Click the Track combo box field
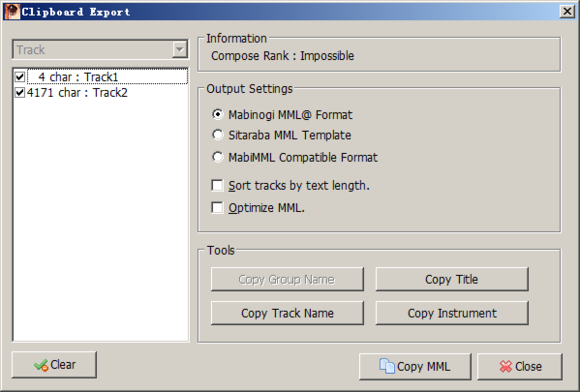Image resolution: width=580 pixels, height=392 pixels. coord(100,50)
